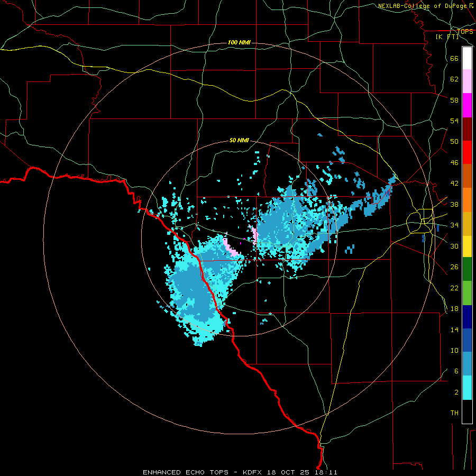The width and height of the screenshot is (476, 476).
Task: Click the 50 NMI range ring label
Action: coord(239,140)
